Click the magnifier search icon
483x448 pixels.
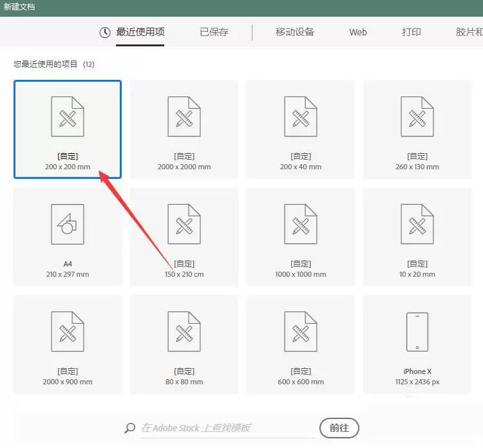point(129,428)
